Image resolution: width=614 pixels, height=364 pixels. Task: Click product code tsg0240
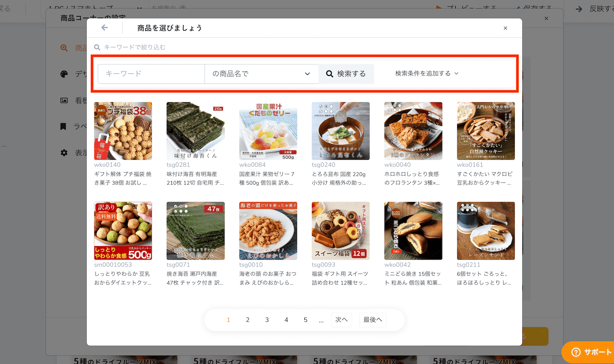pos(324,165)
